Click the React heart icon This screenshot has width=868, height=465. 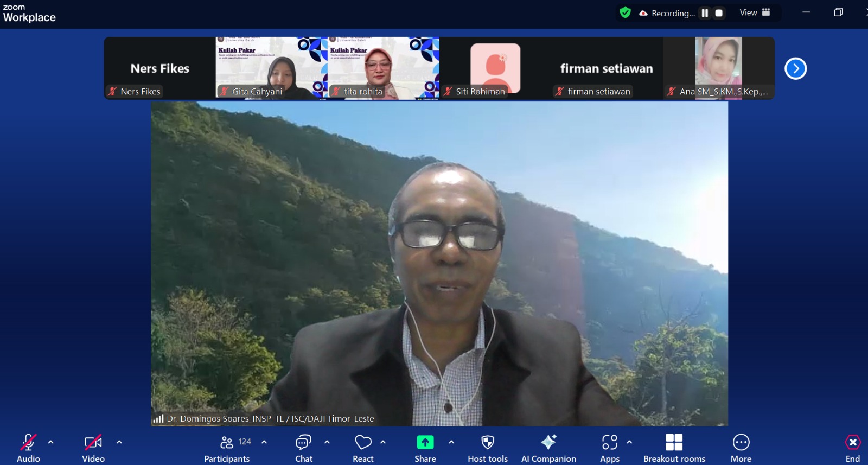tap(363, 443)
